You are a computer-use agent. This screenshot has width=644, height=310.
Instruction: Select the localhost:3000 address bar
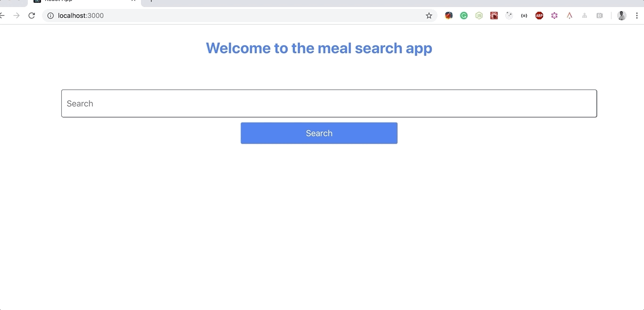(236, 16)
